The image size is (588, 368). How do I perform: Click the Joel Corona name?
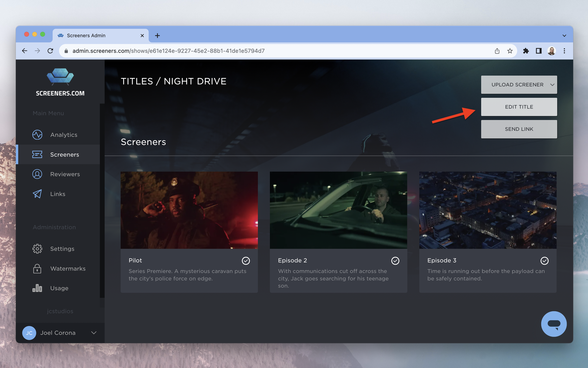pyautogui.click(x=58, y=333)
